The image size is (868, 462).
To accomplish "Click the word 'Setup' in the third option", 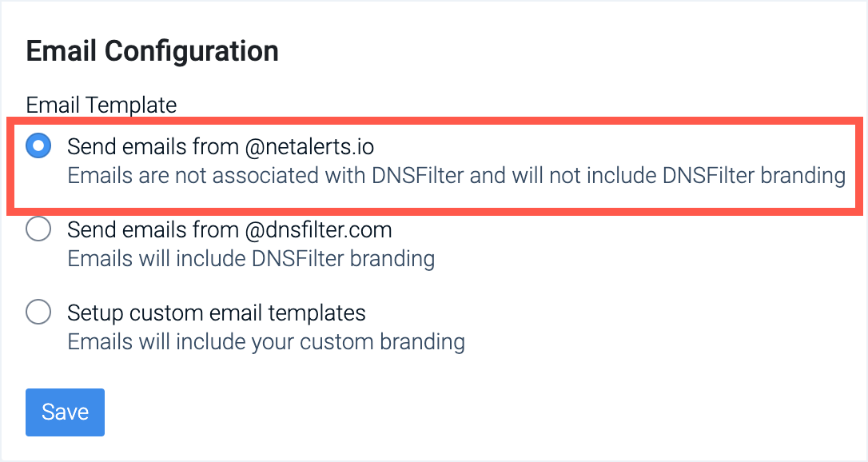I will pos(94,312).
